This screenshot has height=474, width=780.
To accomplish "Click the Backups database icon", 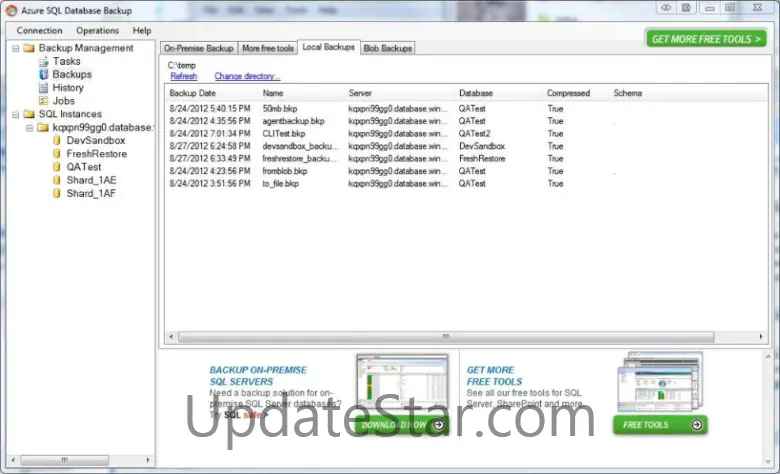I will 44,75.
